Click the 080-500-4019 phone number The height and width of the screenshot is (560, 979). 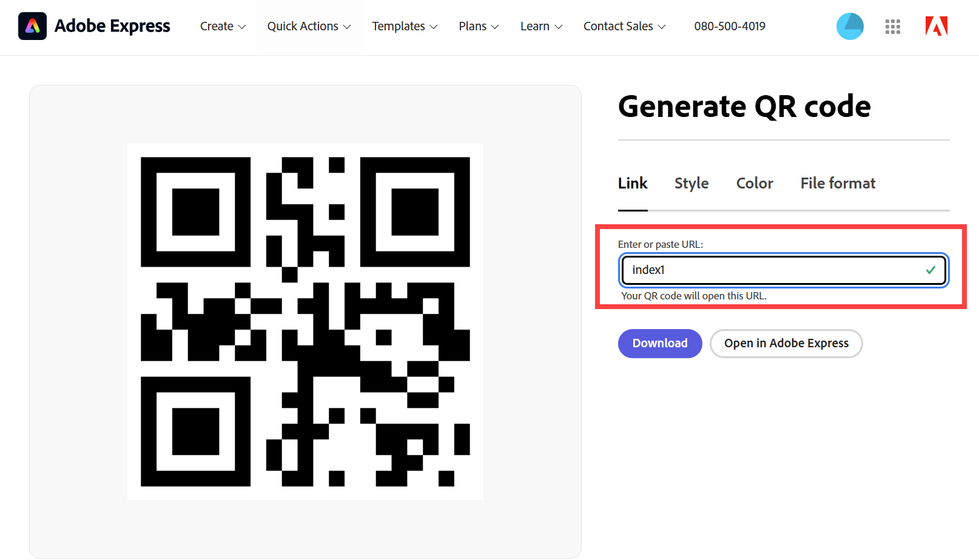(x=730, y=26)
